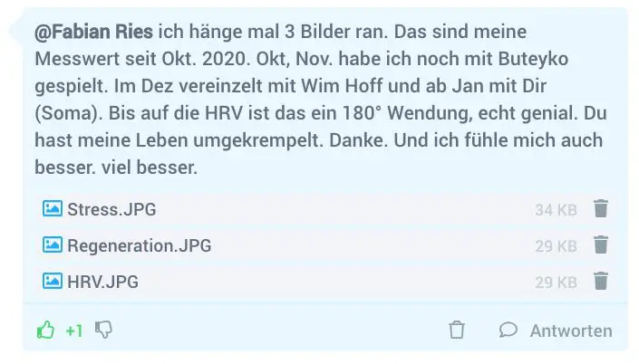
Task: Click the 29 KB size of HRV.JPG
Action: [x=556, y=283]
